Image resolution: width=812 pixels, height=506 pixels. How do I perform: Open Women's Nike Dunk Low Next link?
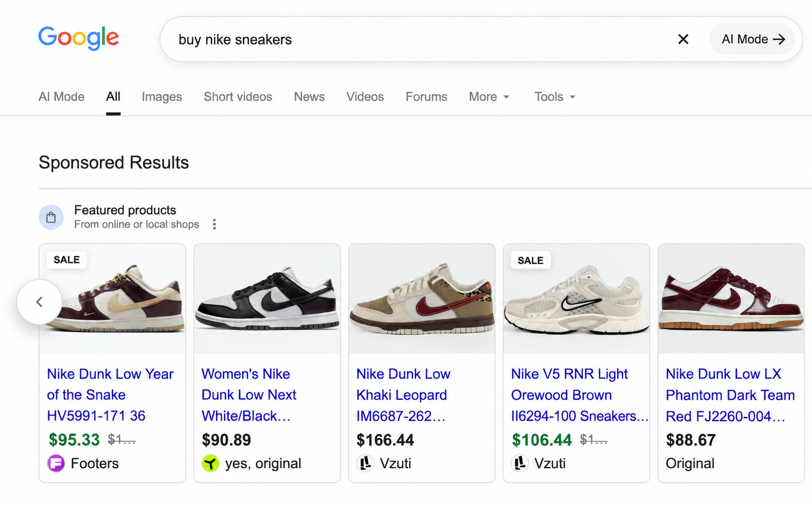pyautogui.click(x=249, y=395)
